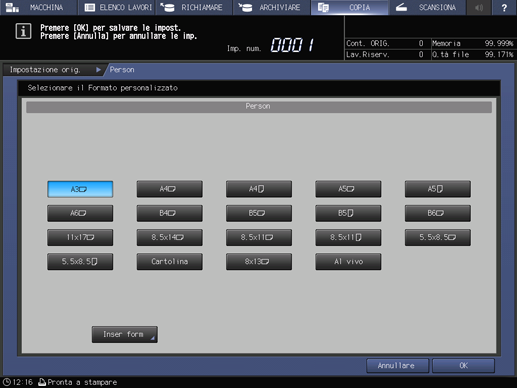Choose the A4 portrait size

259,189
